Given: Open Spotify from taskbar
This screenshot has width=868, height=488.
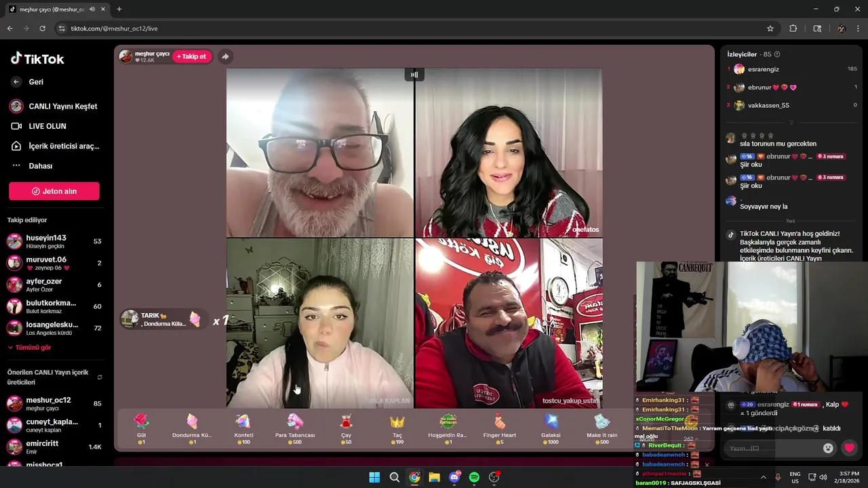Looking at the screenshot, I should [474, 477].
